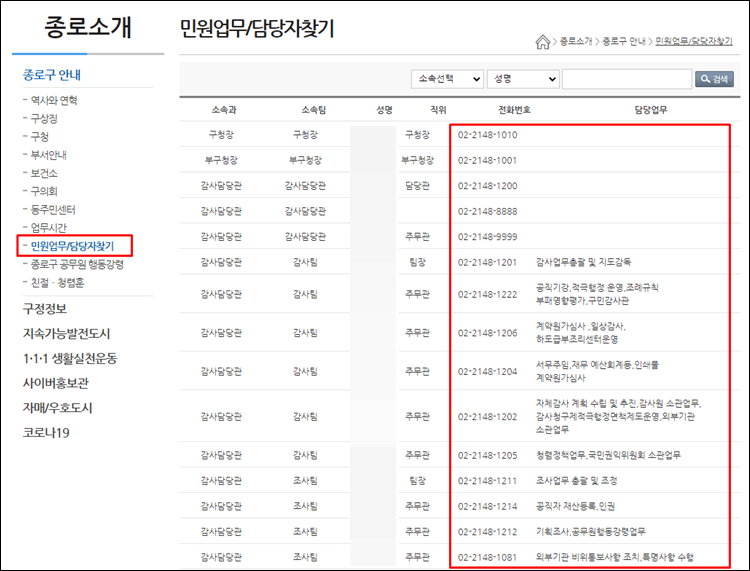Open 구정정보 menu section
This screenshot has width=750, height=571.
(45, 308)
